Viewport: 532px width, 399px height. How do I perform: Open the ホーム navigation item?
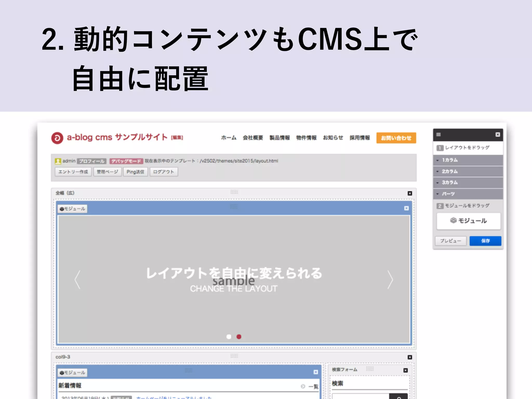tap(229, 138)
